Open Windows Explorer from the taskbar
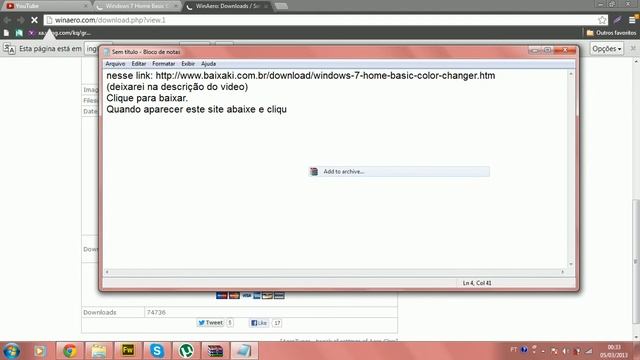The height and width of the screenshot is (360, 640). pos(99,351)
